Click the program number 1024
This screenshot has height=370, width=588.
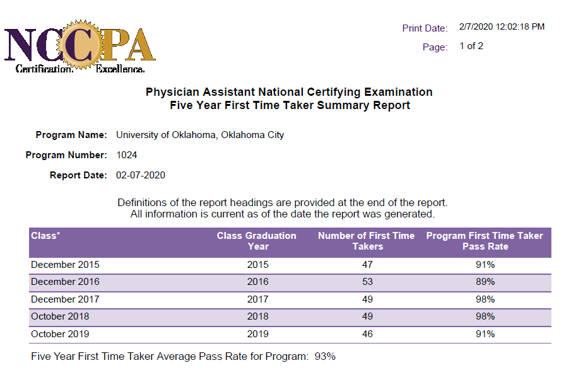click(127, 155)
